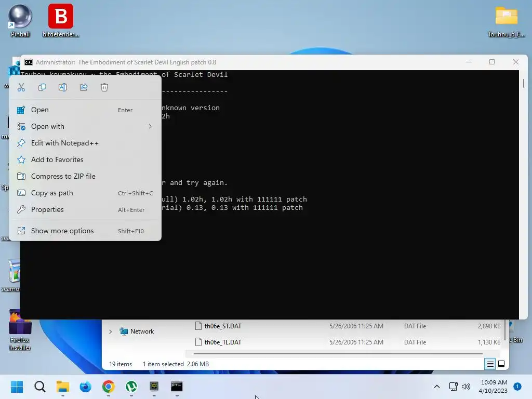Click the th06e_TL.DAT file icon
The height and width of the screenshot is (399, 532).
(x=198, y=342)
